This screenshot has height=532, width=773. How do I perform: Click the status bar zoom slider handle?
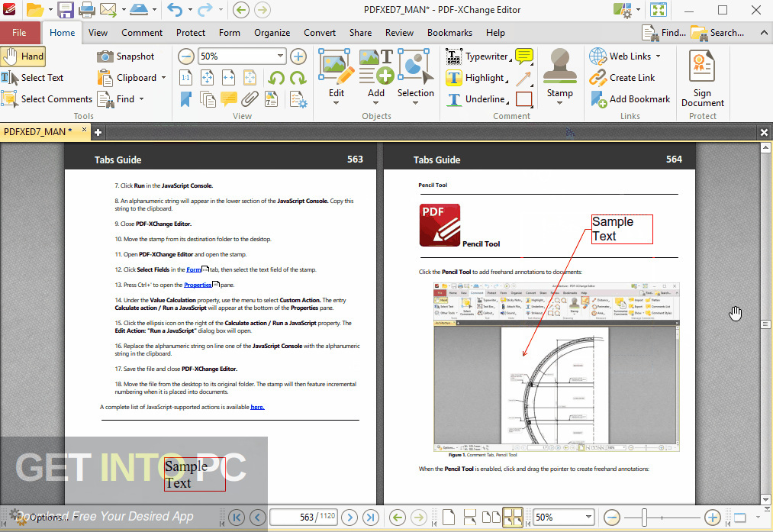[x=644, y=517]
